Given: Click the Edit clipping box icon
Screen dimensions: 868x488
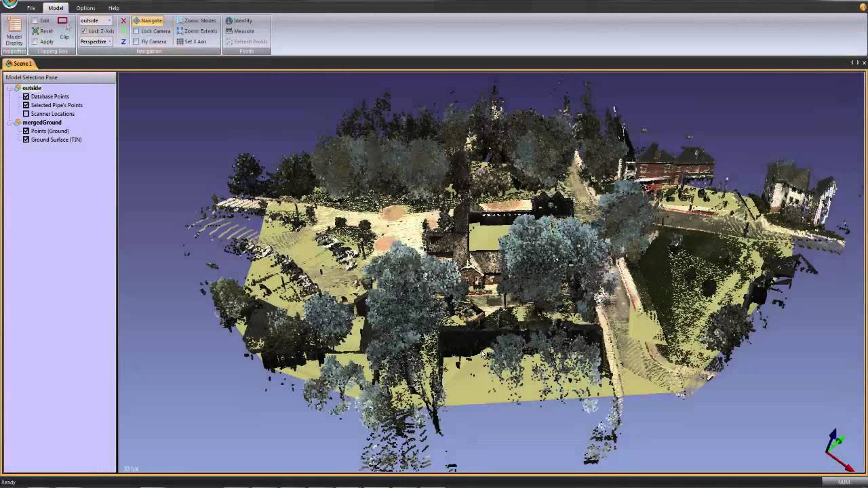Looking at the screenshot, I should tap(35, 20).
